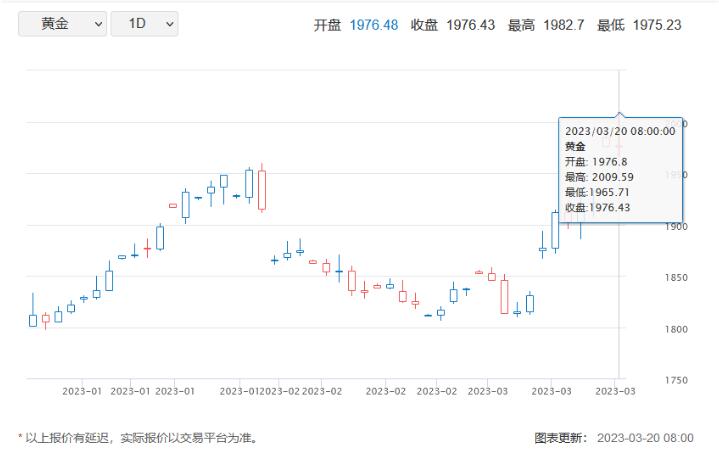Click tooltip 最低:1965.71 line
The image size is (719, 458).
[x=597, y=192]
